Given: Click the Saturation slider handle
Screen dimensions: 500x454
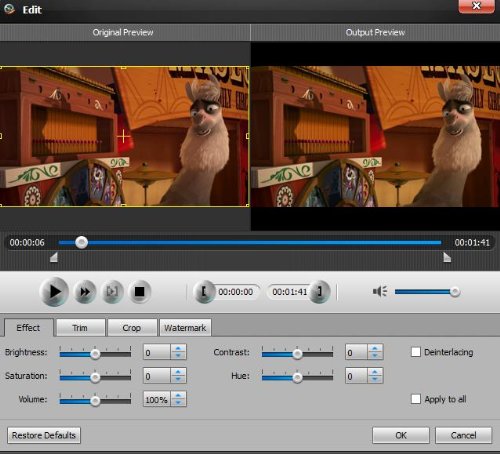Looking at the screenshot, I should tap(95, 378).
